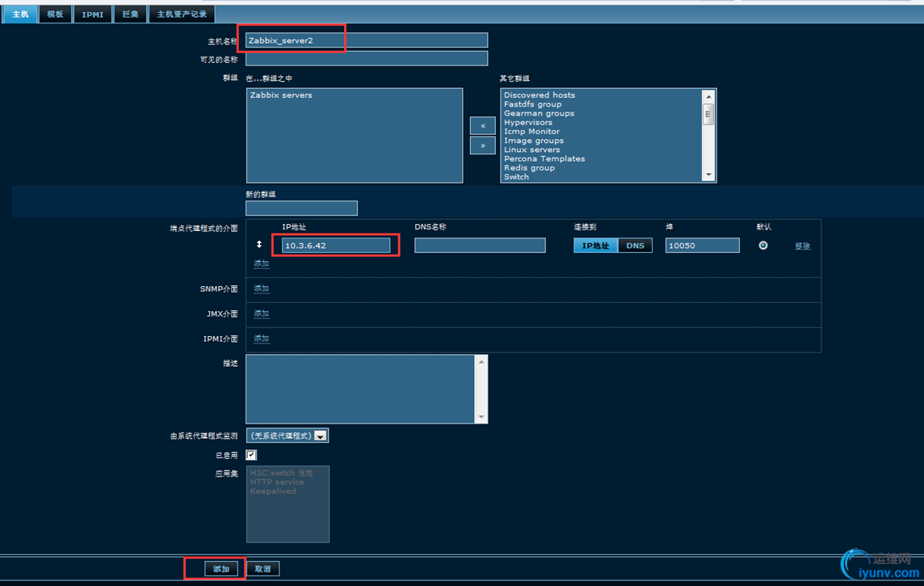Click the 取消 cancel button

coord(262,569)
